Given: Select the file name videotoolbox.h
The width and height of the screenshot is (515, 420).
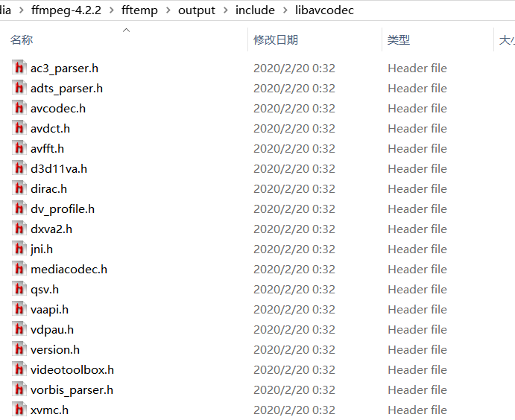Looking at the screenshot, I should [72, 370].
